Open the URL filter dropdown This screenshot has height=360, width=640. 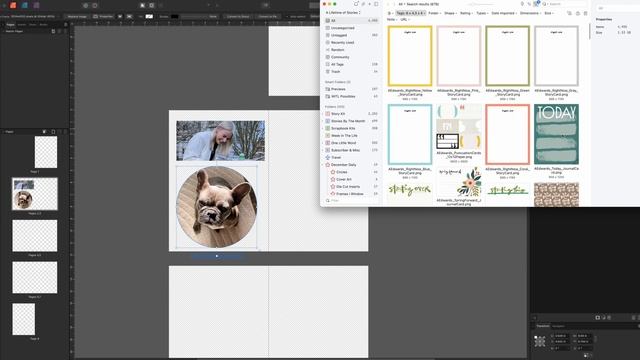coord(404,20)
